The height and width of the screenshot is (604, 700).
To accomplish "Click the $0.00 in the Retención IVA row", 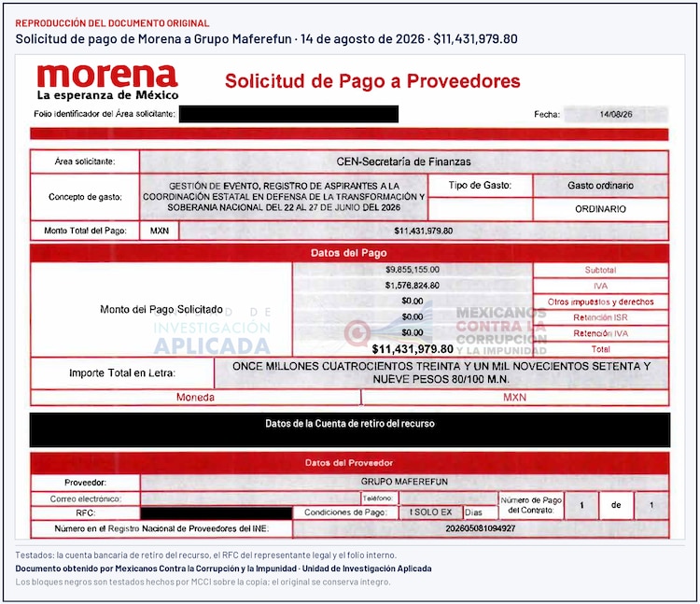I will pos(413,332).
